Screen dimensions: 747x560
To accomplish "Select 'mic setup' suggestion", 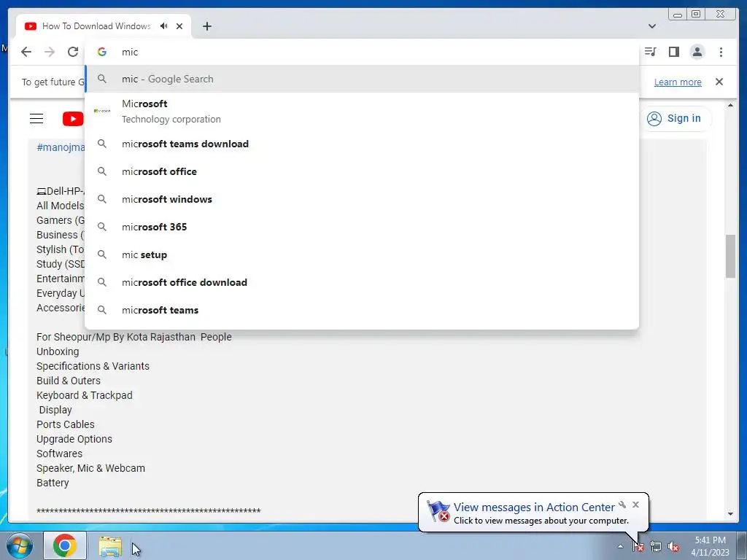I will coord(362,254).
